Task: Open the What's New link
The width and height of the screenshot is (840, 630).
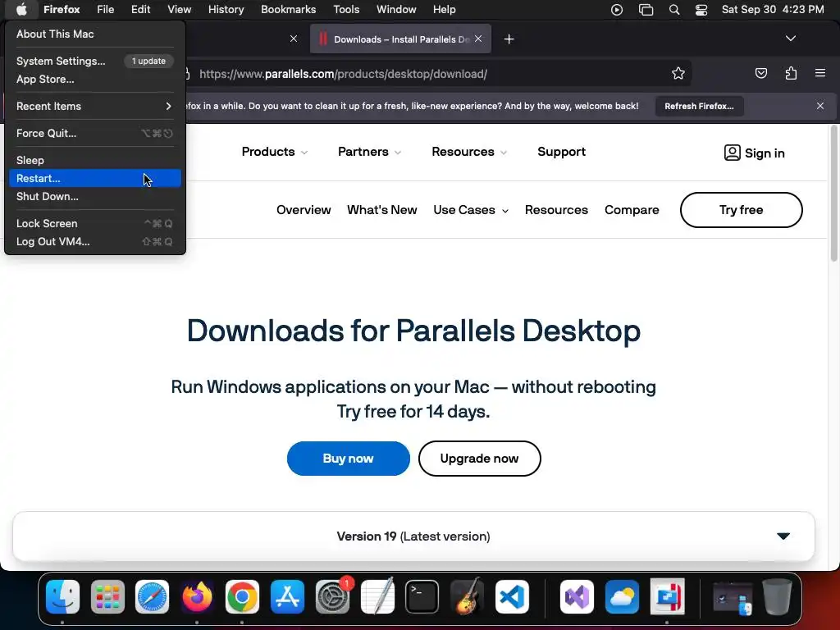Action: pyautogui.click(x=382, y=210)
